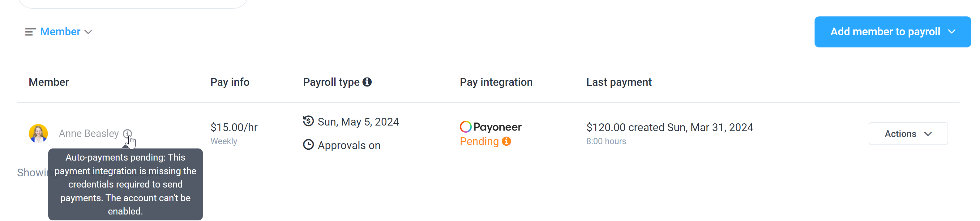
Task: Click the Add member to payroll button
Action: pyautogui.click(x=892, y=32)
